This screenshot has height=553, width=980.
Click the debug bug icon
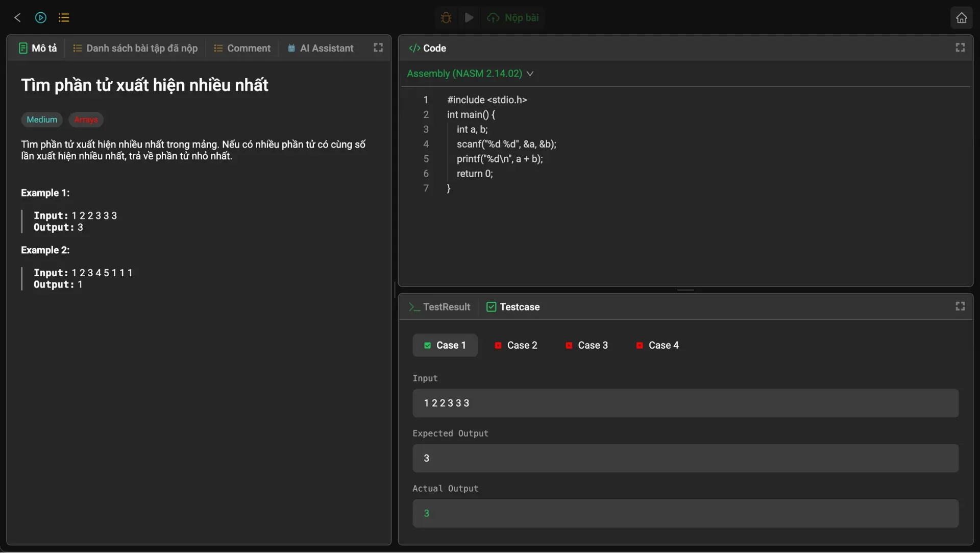(x=446, y=18)
